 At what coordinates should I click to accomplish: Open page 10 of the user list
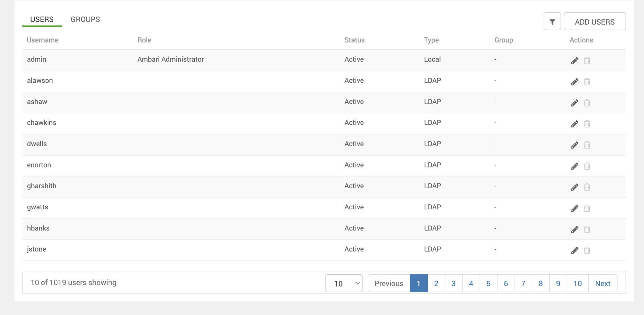coord(577,283)
